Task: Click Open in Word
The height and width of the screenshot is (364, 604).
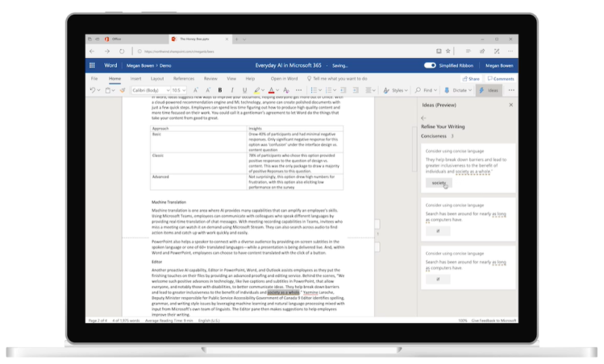Action: [x=284, y=78]
